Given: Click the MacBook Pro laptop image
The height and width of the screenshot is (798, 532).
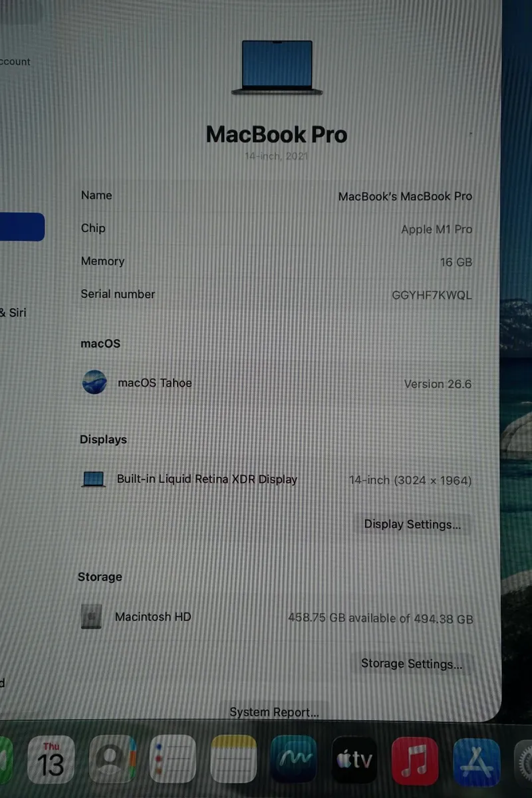Looking at the screenshot, I should [x=277, y=67].
